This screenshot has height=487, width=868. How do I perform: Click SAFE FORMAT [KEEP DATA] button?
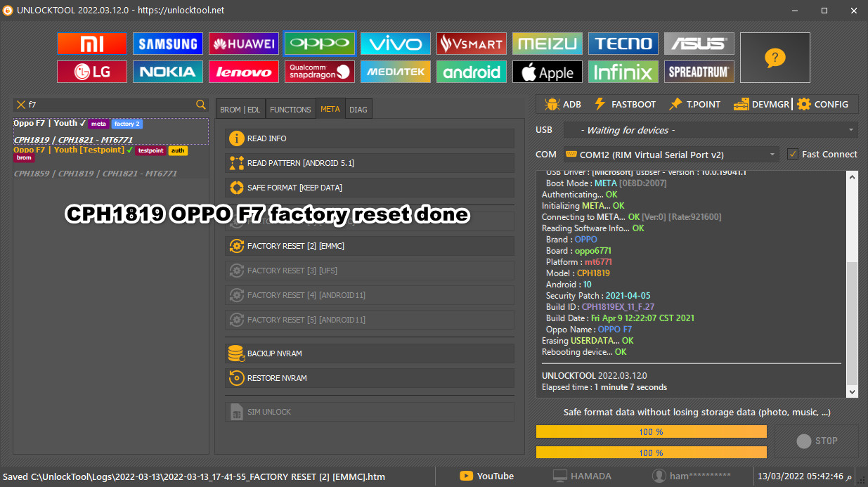tap(370, 188)
